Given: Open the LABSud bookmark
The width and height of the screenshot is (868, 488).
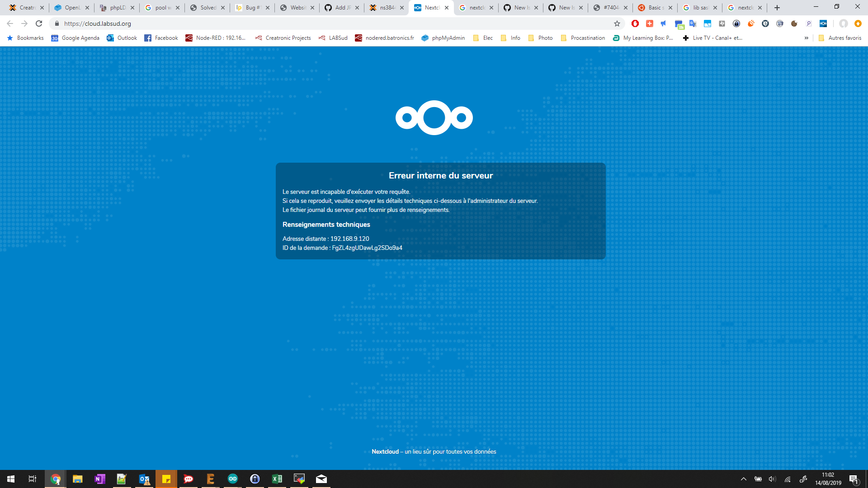Looking at the screenshot, I should [x=333, y=38].
